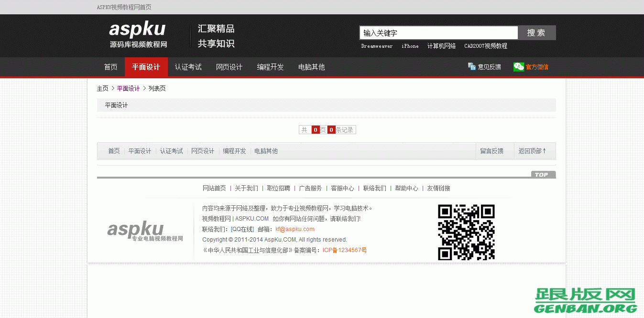Click 返回顶部↑ in the bottom bar
The height and width of the screenshot is (318, 644).
coord(535,150)
